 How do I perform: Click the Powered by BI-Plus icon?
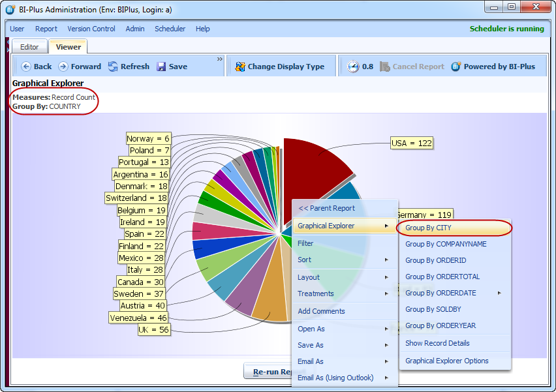pyautogui.click(x=456, y=67)
